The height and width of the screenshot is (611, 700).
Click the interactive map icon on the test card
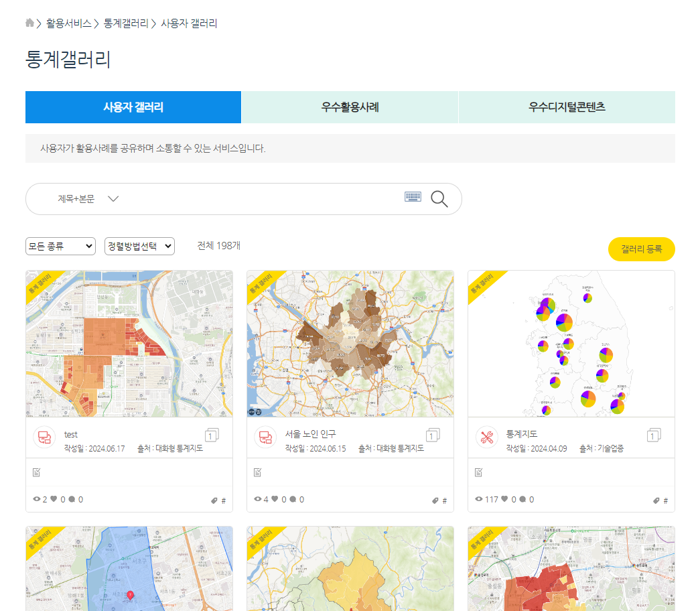[x=45, y=435]
